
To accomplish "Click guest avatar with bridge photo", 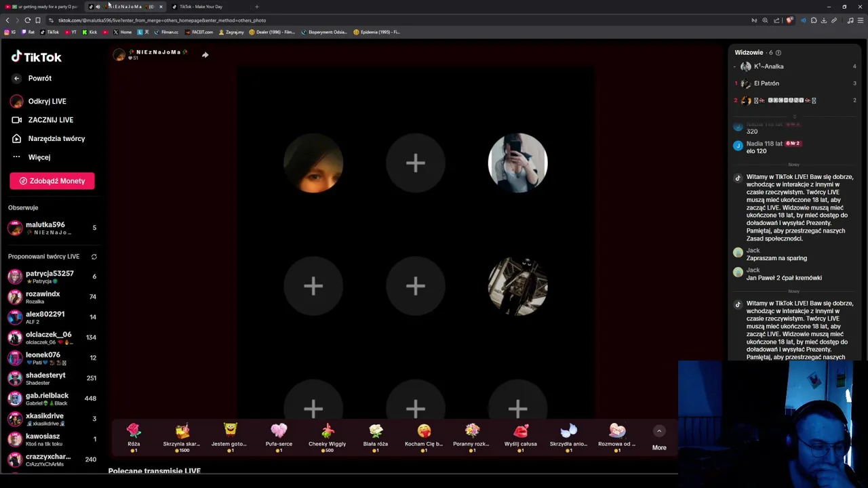I will click(517, 286).
